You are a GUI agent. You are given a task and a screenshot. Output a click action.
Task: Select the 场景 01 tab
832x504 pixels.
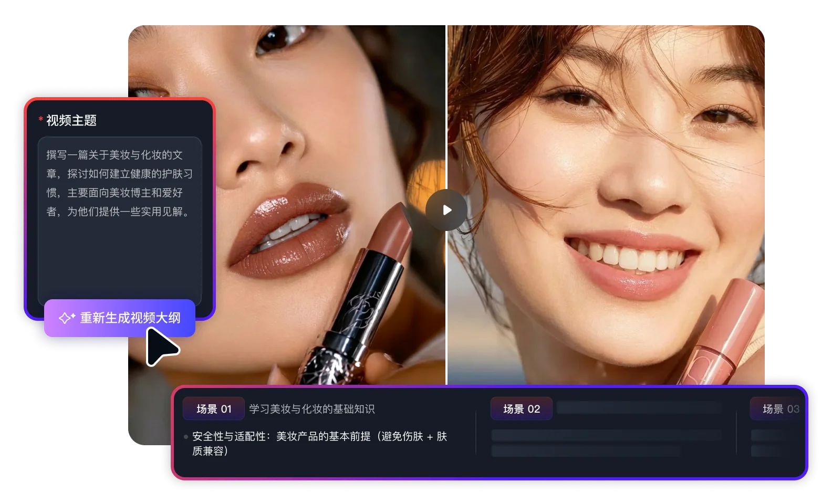tap(214, 408)
